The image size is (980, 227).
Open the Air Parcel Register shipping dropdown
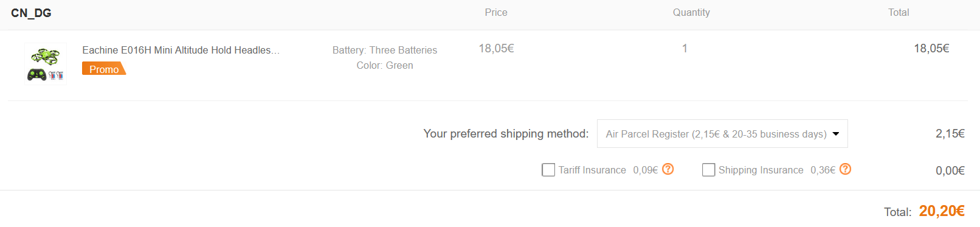click(x=722, y=134)
